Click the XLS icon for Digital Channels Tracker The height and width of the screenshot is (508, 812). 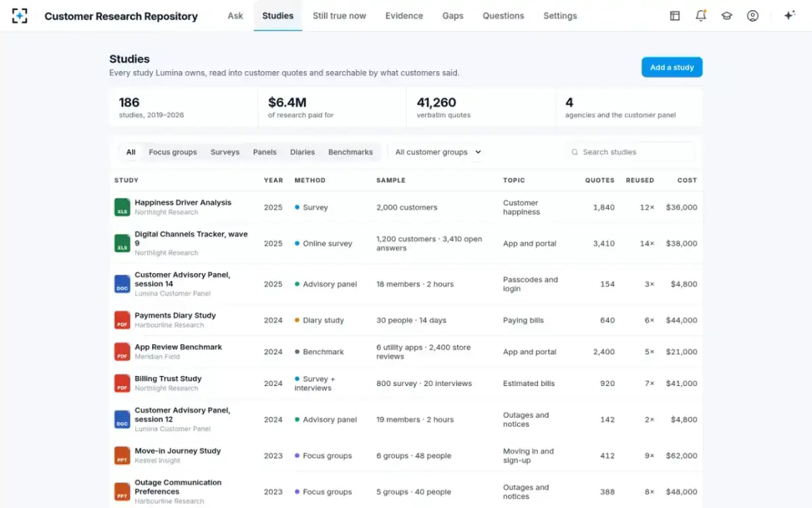(x=122, y=243)
